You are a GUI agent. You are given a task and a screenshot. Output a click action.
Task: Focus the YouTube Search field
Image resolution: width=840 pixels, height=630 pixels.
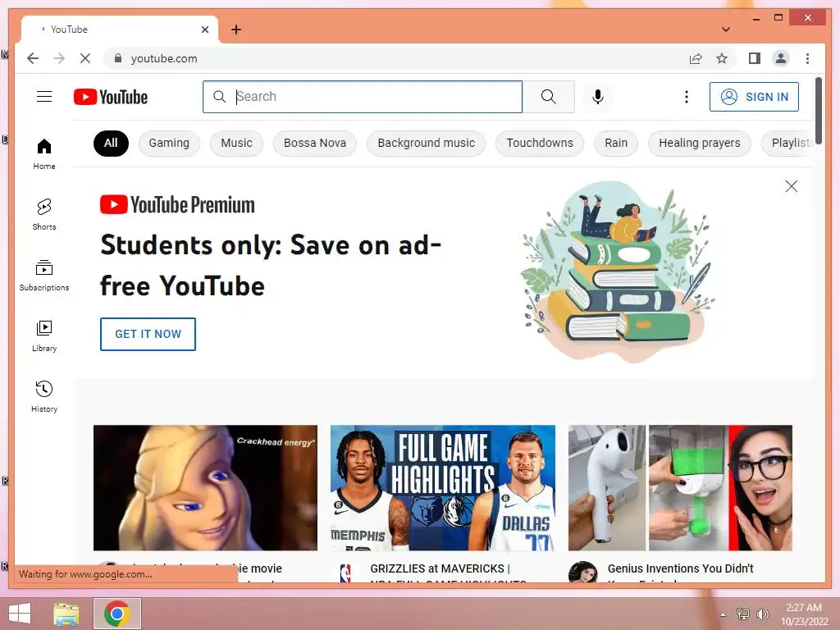point(363,97)
